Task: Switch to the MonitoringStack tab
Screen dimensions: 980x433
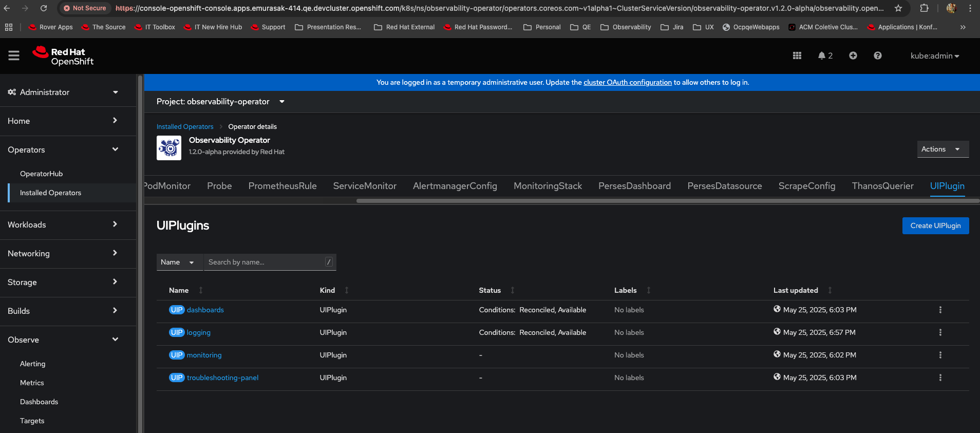Action: coord(548,186)
